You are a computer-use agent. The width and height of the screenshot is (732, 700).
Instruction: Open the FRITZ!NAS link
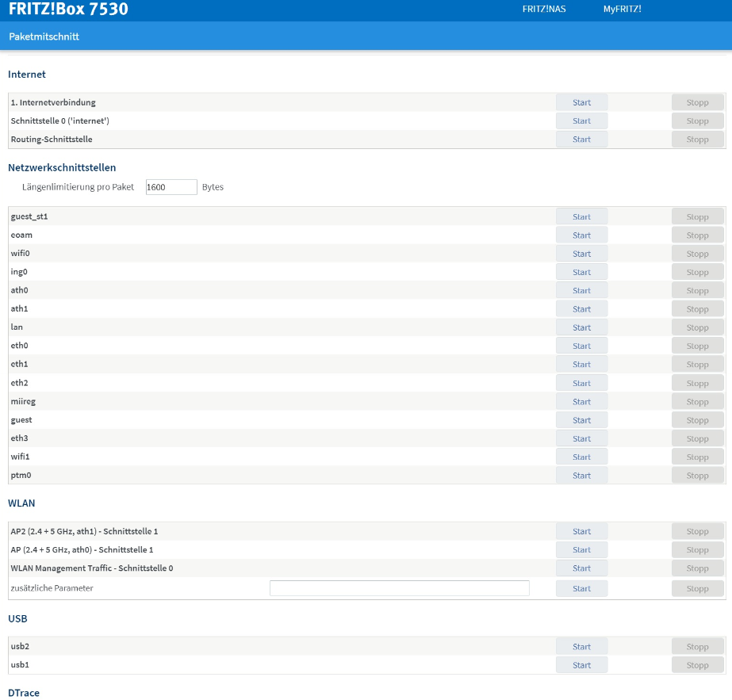click(544, 10)
